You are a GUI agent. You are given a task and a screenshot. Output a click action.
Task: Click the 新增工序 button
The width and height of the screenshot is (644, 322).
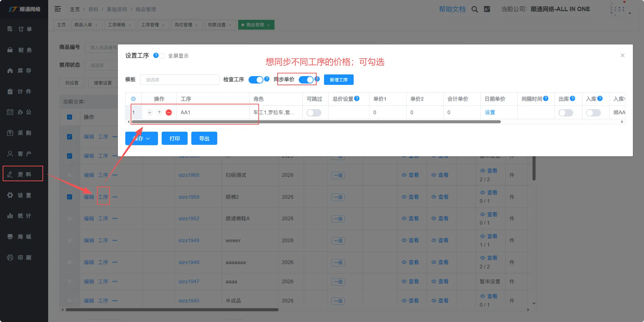[x=339, y=80]
